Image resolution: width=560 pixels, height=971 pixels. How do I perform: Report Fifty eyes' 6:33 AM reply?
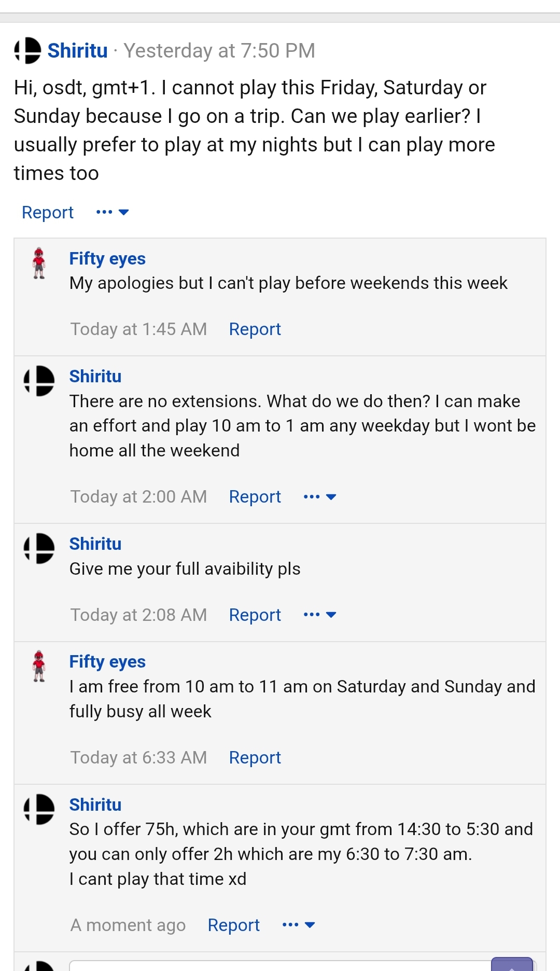point(255,758)
